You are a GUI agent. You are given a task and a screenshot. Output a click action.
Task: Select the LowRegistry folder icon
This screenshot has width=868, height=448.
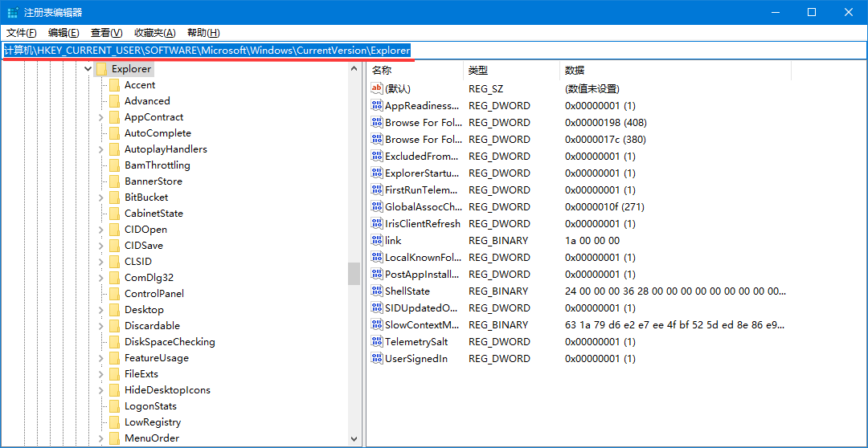click(115, 422)
